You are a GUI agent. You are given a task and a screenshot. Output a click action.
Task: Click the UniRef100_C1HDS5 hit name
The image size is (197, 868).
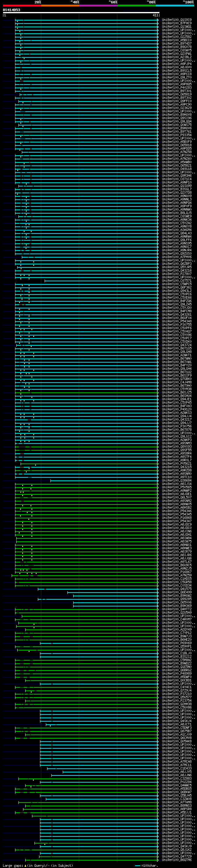pos(177,579)
